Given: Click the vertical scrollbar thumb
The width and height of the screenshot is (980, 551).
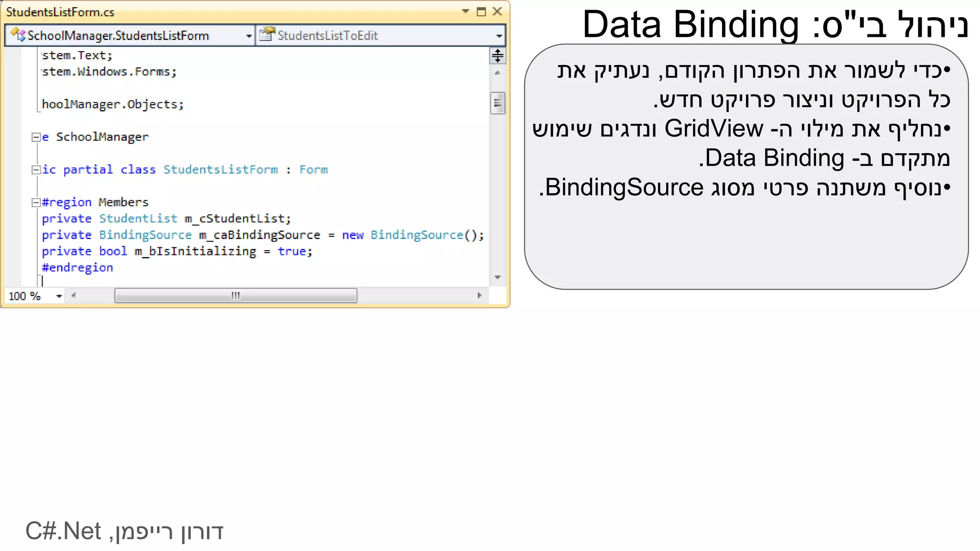Looking at the screenshot, I should pyautogui.click(x=498, y=103).
